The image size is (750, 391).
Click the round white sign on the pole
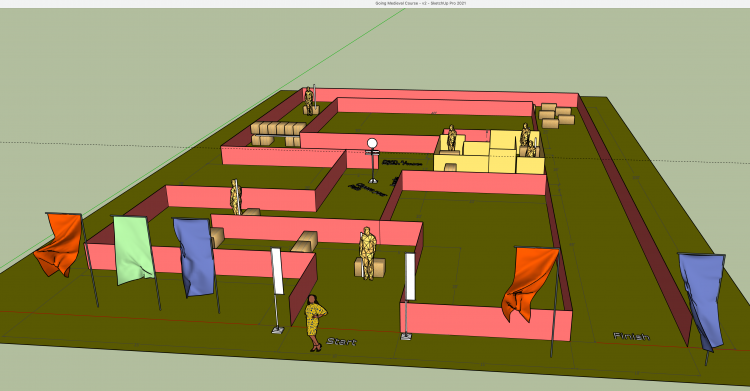(x=372, y=143)
